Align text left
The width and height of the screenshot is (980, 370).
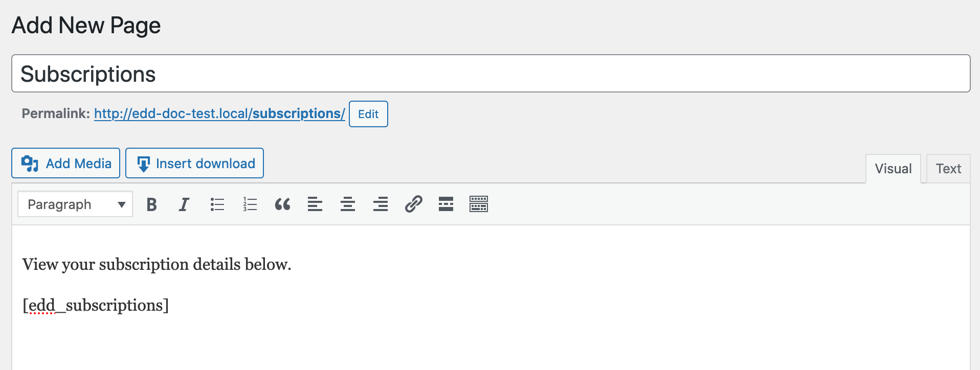click(315, 204)
